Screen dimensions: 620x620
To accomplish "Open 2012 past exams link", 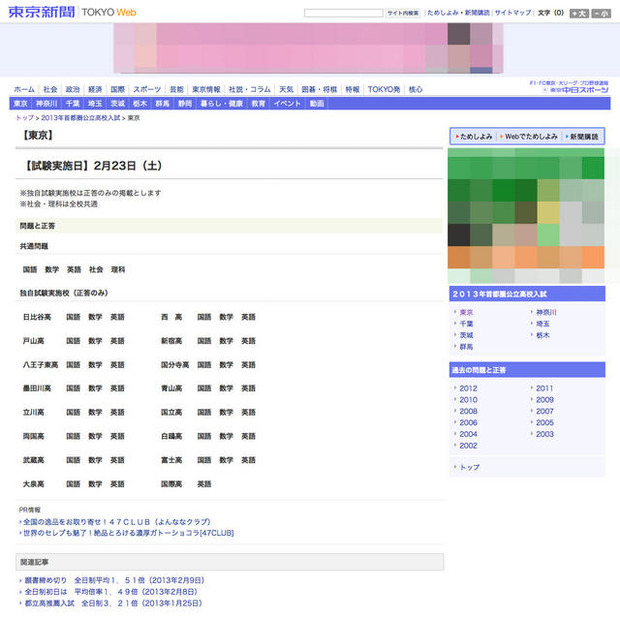I will click(x=468, y=388).
